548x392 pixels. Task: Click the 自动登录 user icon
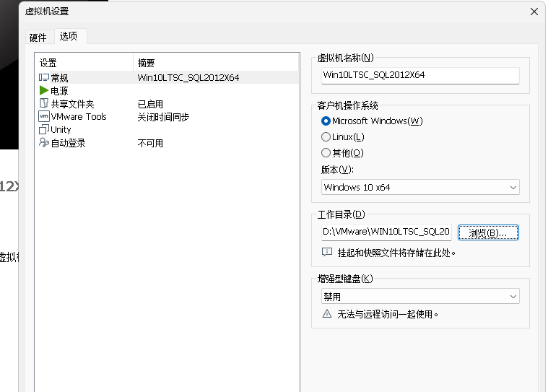pos(44,143)
